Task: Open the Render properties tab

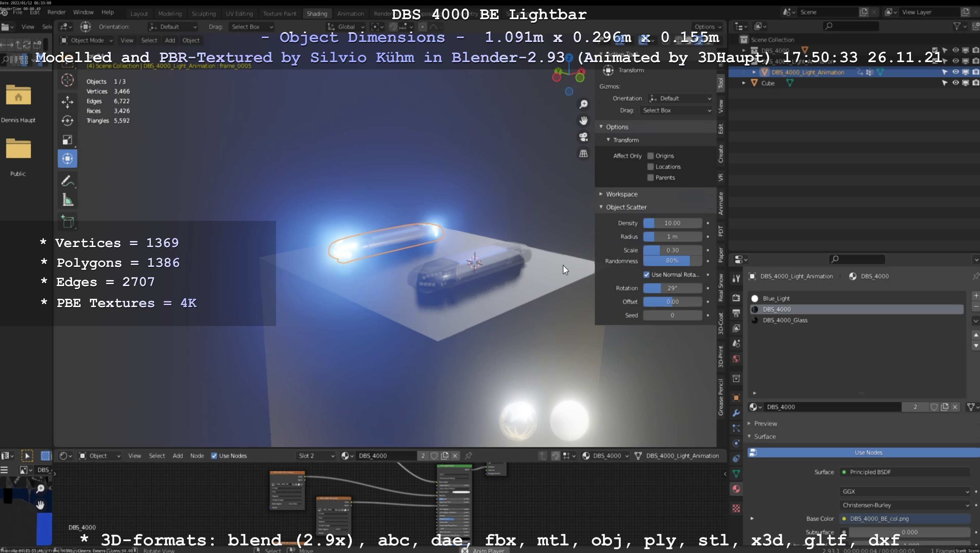Action: click(736, 298)
